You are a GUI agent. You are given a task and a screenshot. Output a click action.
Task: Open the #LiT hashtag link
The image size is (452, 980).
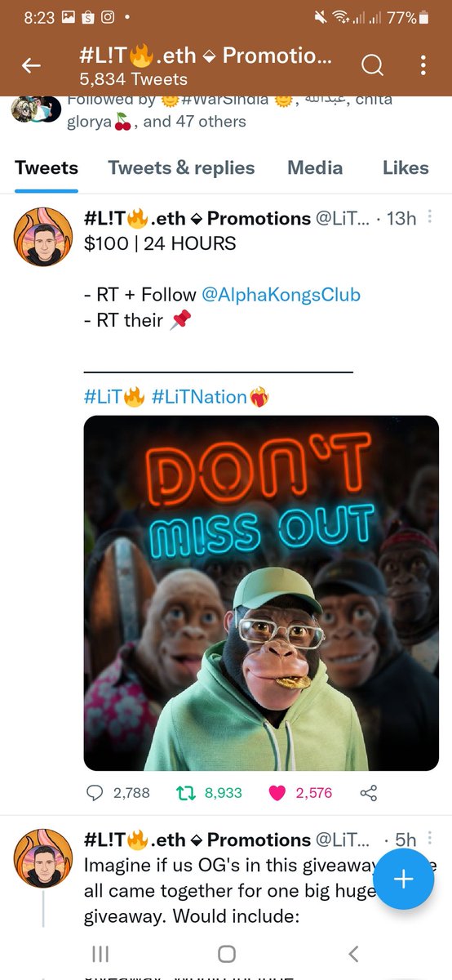(x=115, y=397)
